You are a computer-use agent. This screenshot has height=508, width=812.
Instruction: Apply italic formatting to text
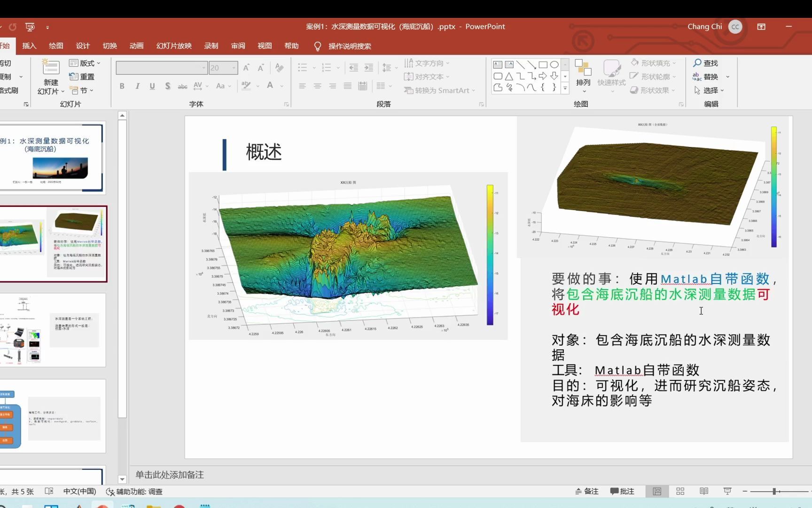(137, 86)
